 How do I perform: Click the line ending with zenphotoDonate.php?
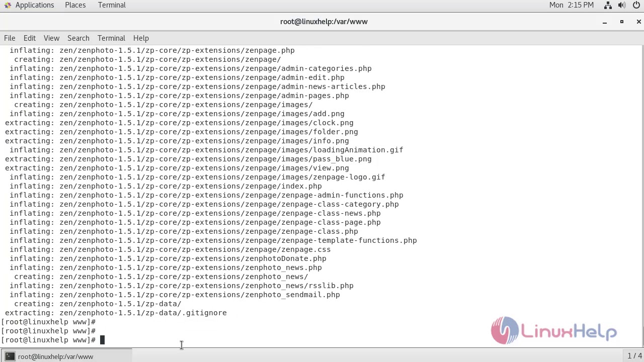click(168, 258)
